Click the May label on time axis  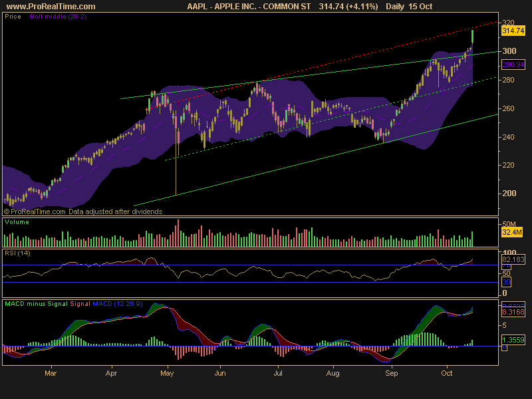tap(167, 373)
